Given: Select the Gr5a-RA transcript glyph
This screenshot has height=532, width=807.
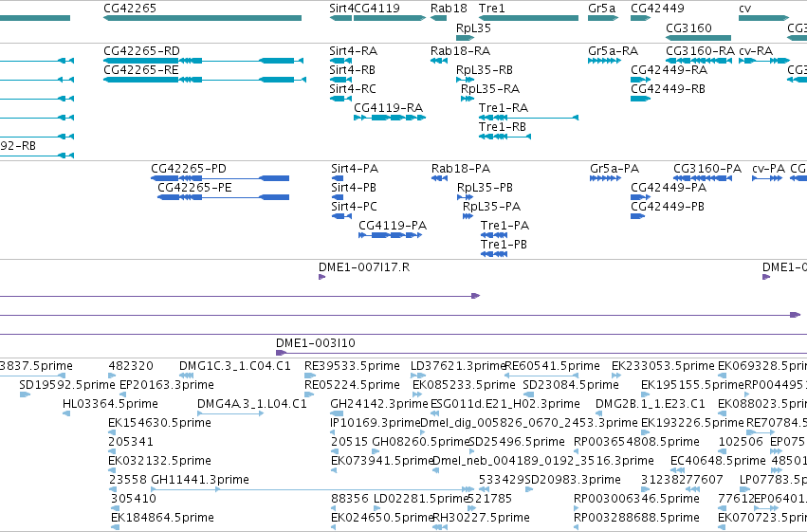Looking at the screenshot, I should pos(605,61).
